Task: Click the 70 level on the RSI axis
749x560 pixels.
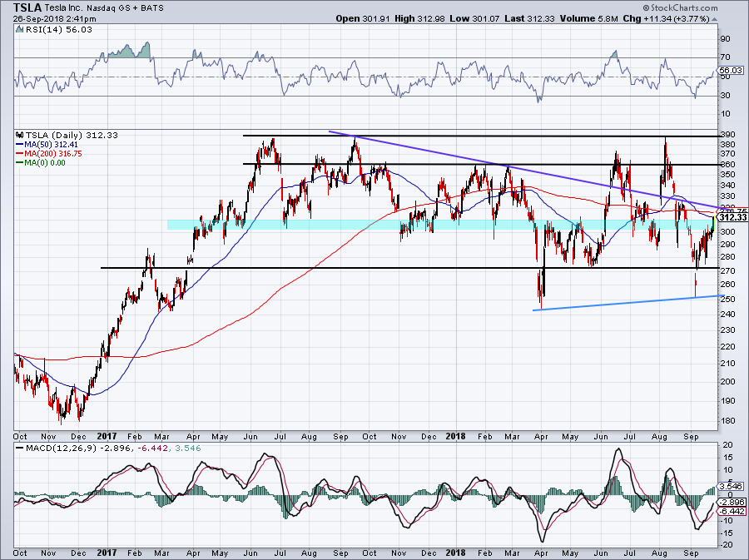Action: [726, 57]
